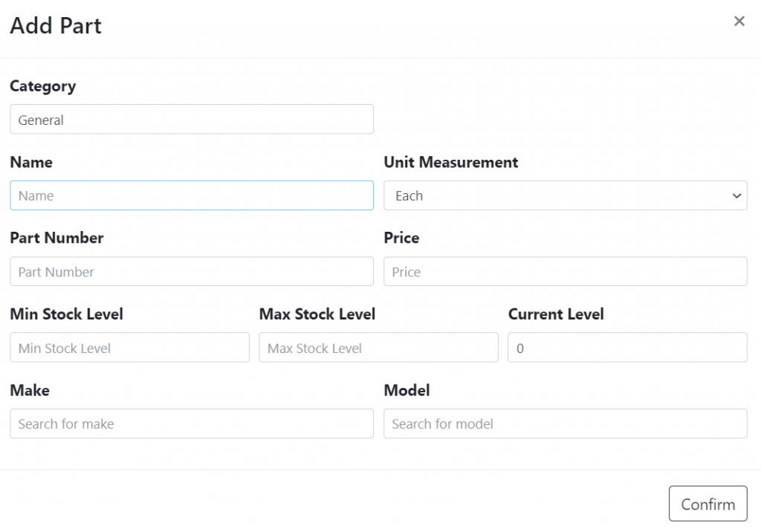Open the Search for model box
The height and width of the screenshot is (532, 761).
click(x=566, y=424)
